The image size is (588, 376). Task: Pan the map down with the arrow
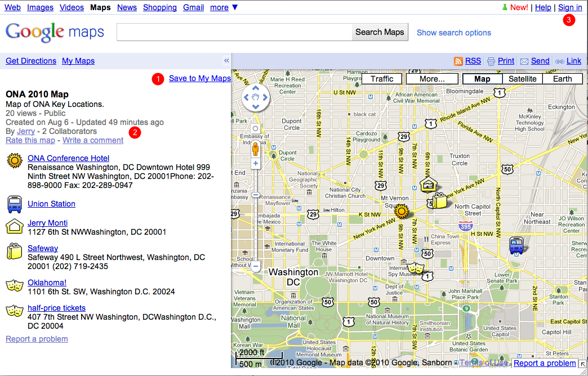(255, 107)
